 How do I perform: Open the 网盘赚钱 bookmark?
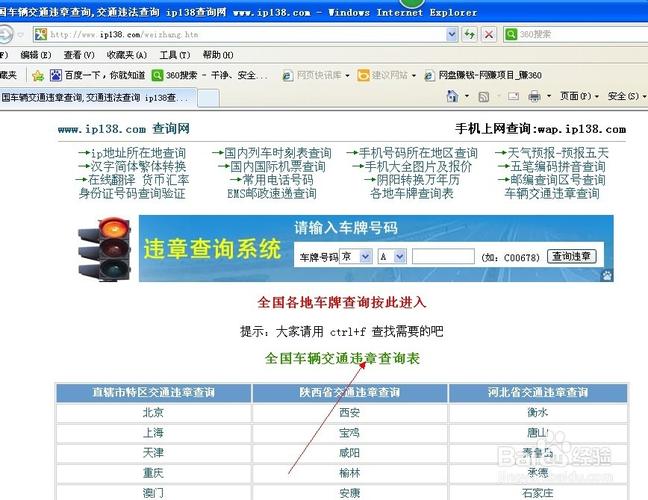484,75
